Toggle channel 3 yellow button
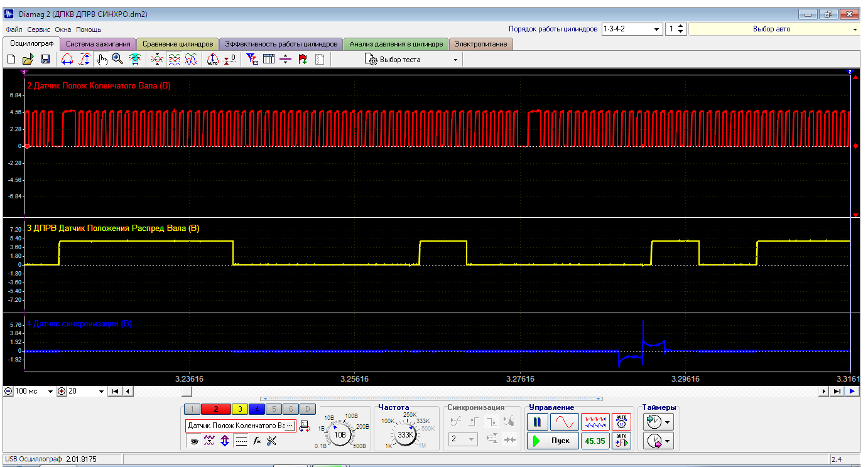Image resolution: width=868 pixels, height=467 pixels. pyautogui.click(x=239, y=409)
